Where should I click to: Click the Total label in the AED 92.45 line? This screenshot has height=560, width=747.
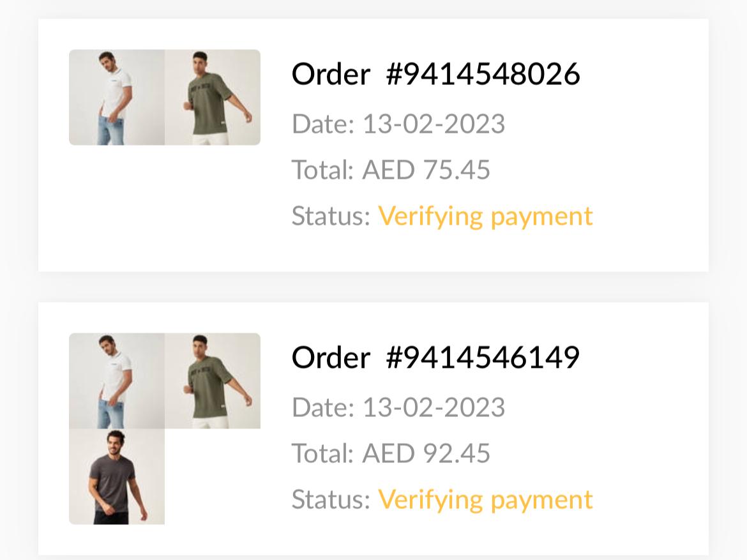pyautogui.click(x=322, y=453)
